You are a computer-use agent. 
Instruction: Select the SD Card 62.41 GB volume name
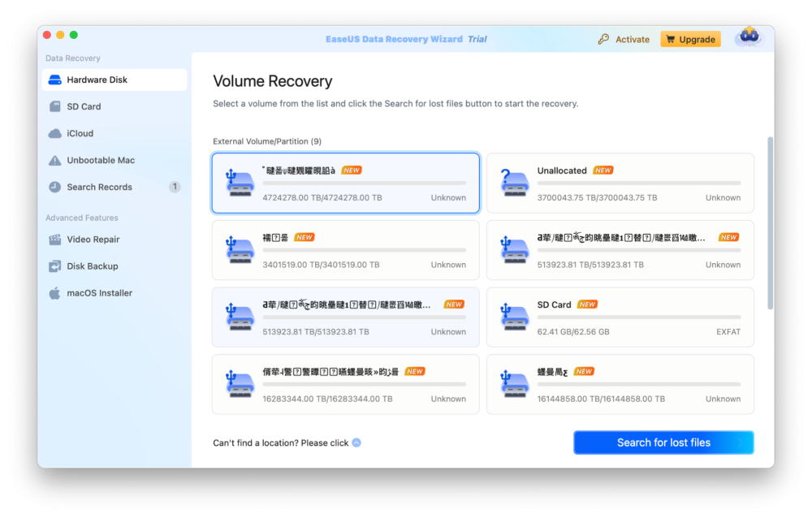(x=554, y=304)
